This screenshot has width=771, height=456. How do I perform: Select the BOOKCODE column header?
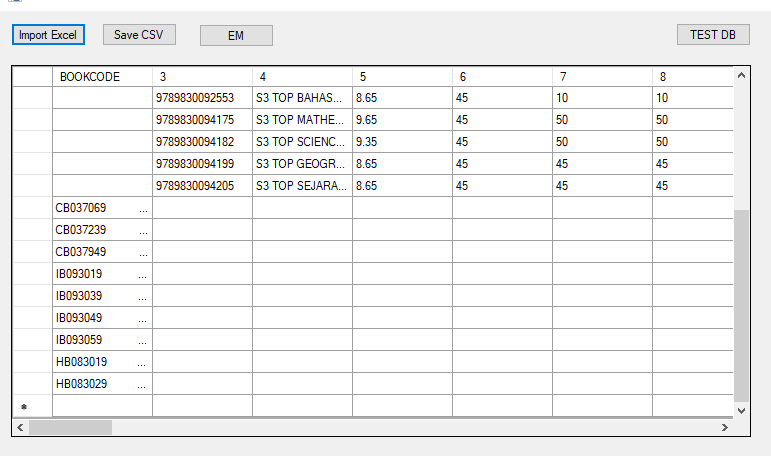pos(102,77)
